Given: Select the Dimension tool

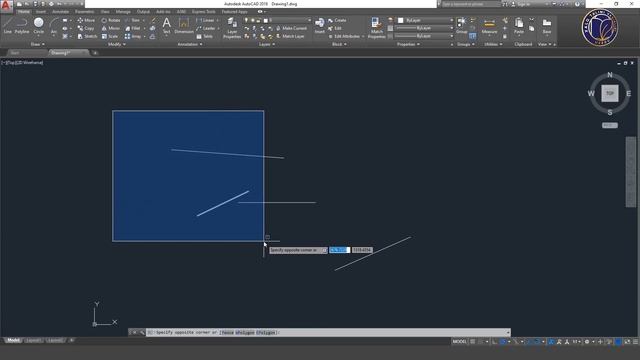Looking at the screenshot, I should (x=184, y=25).
